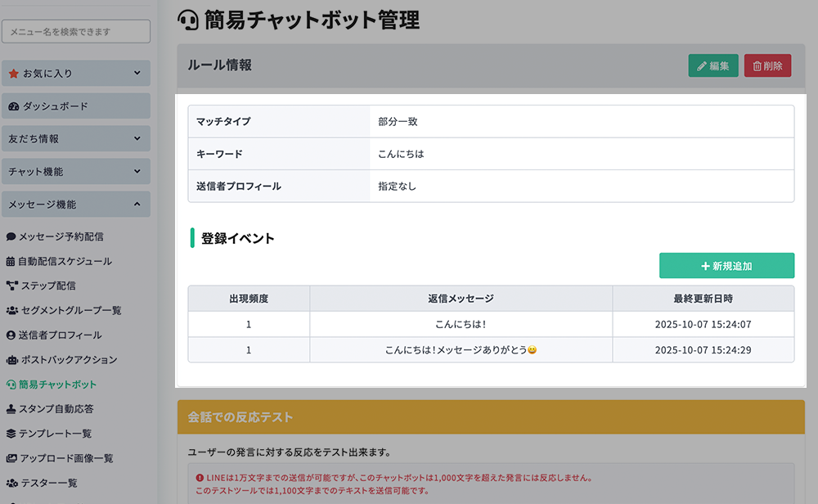
Task: Click the stamp auto-response icon
Action: 11,409
